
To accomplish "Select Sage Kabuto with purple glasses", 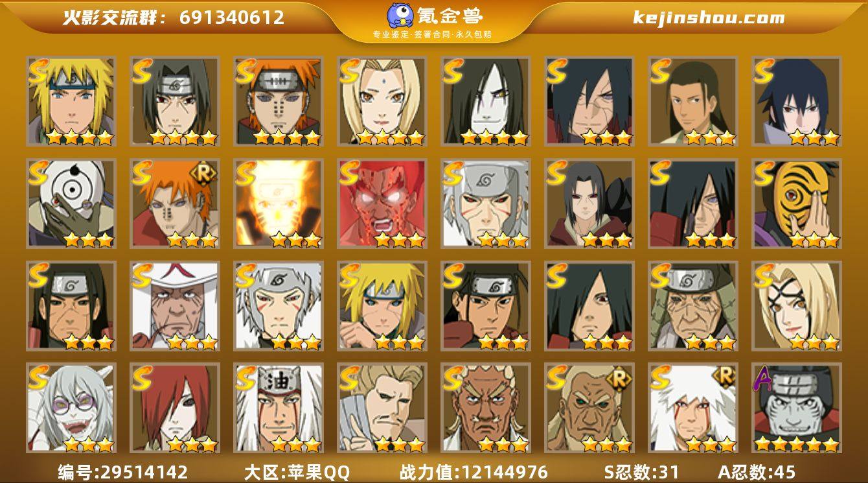I will tap(71, 408).
